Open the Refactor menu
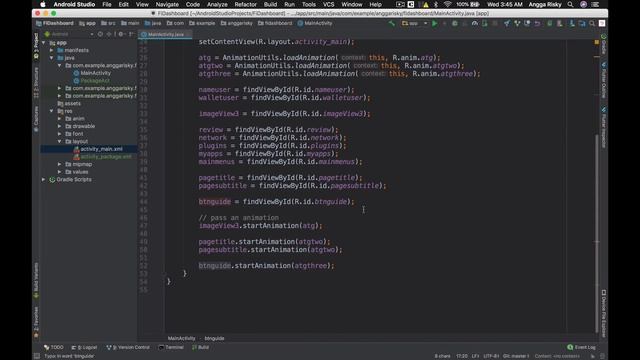This screenshot has height=360, width=640. pos(245,4)
